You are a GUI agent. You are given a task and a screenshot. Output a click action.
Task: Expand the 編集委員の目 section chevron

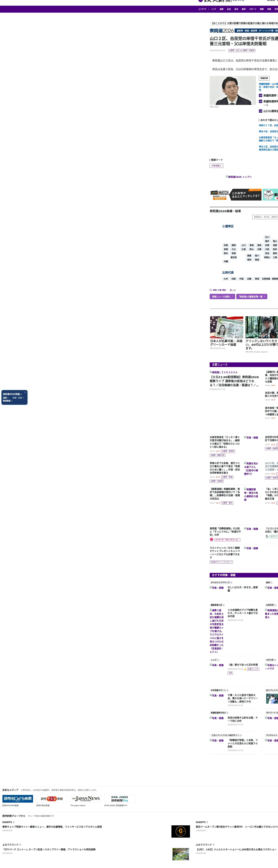[x=224, y=605]
